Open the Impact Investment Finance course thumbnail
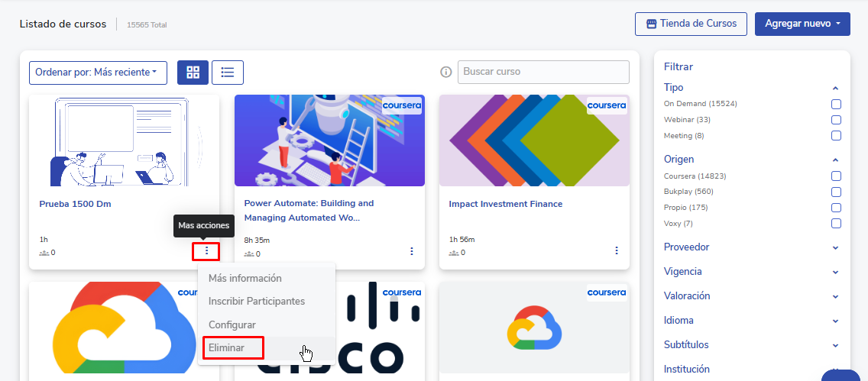This screenshot has width=868, height=381. [533, 140]
